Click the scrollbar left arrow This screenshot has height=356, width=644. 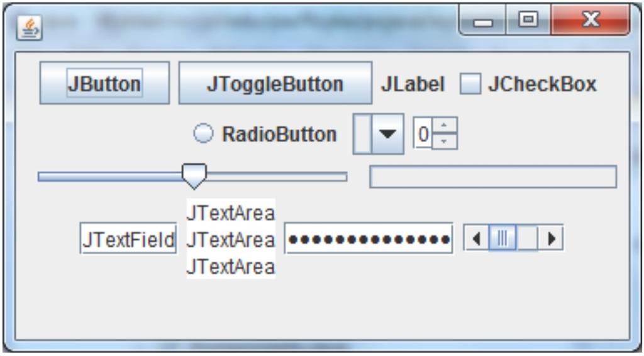(x=476, y=238)
